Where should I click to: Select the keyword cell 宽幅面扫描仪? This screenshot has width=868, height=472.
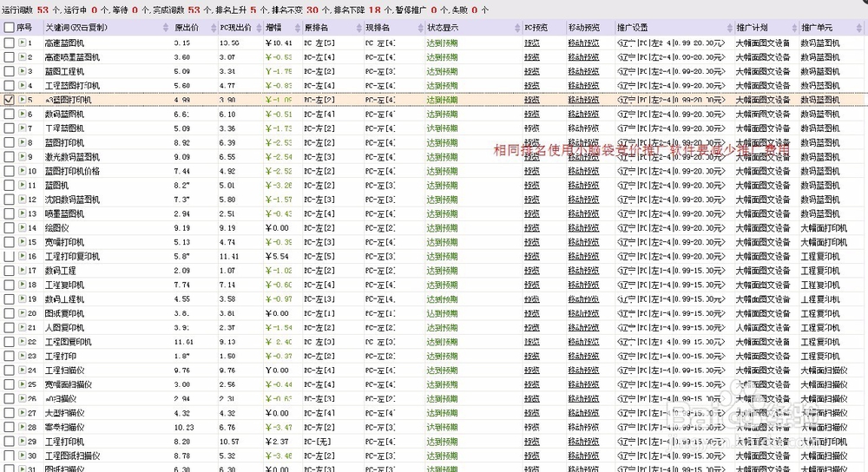(68, 384)
